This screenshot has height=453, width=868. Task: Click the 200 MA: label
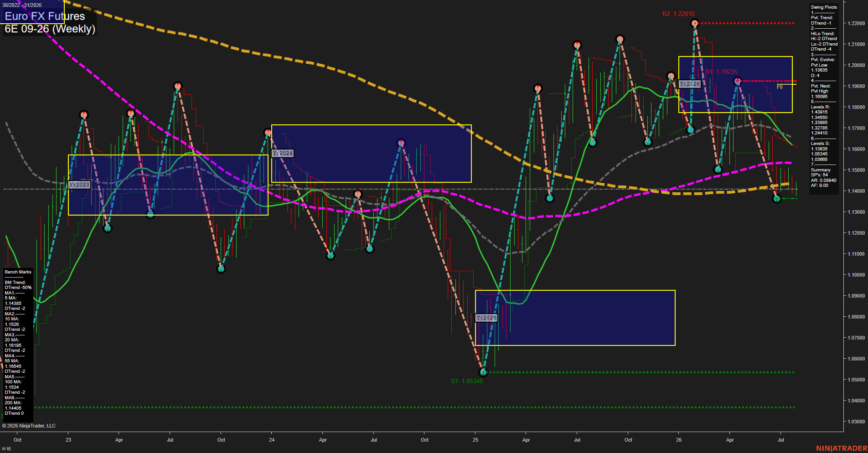13,403
